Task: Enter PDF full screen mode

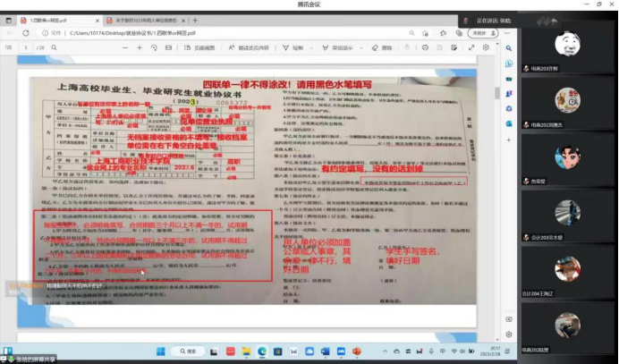Action: pos(471,47)
